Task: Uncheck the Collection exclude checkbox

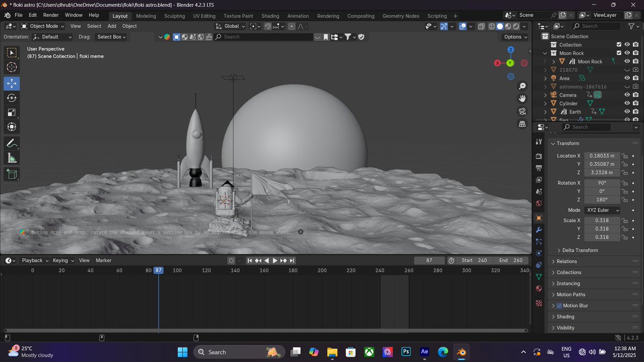Action: (x=619, y=45)
